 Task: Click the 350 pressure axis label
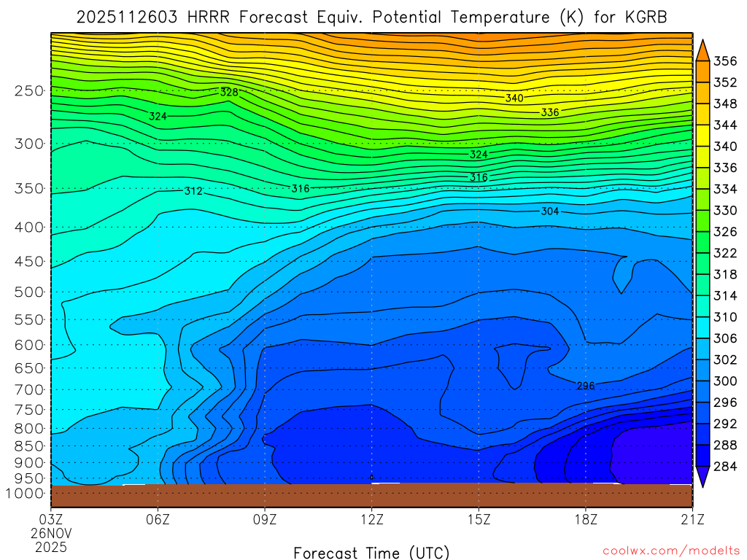tap(29, 189)
